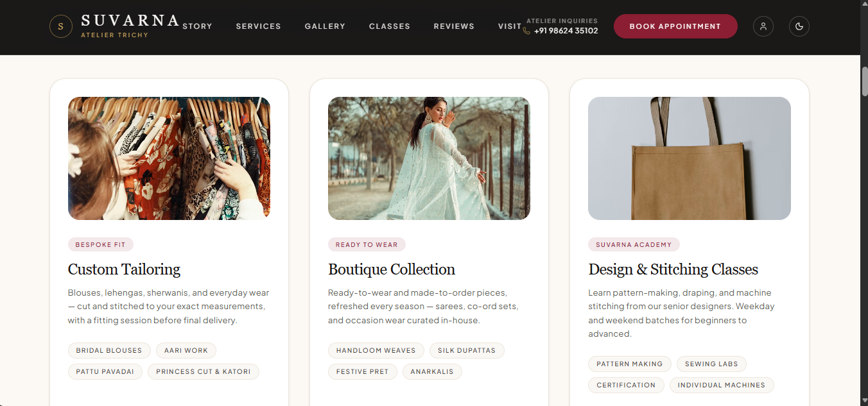Select the Design & Stitching Classes heading

click(x=673, y=269)
